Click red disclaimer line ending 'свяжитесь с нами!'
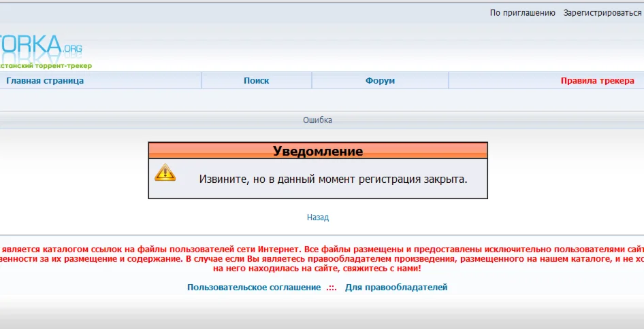Viewport: 644px width, 329px height. [317, 269]
